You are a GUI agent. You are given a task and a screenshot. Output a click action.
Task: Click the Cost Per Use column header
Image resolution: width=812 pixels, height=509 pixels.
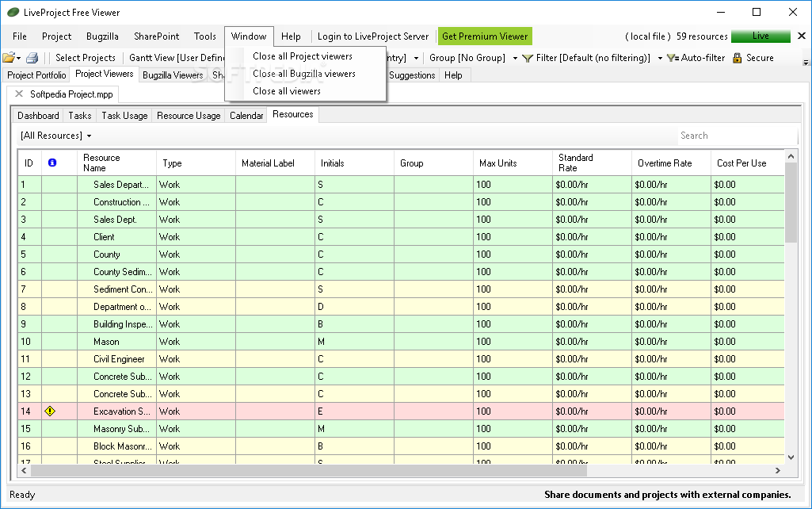click(747, 163)
